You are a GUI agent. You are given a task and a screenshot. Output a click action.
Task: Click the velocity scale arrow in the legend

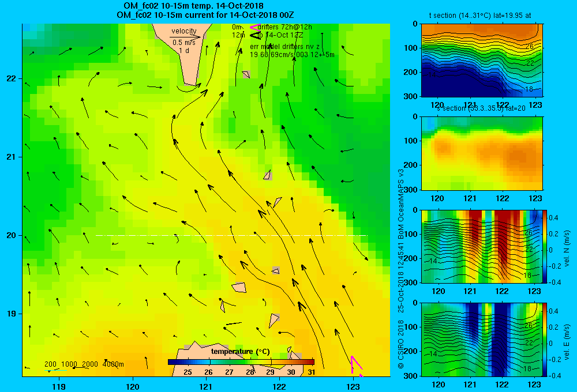[185, 37]
